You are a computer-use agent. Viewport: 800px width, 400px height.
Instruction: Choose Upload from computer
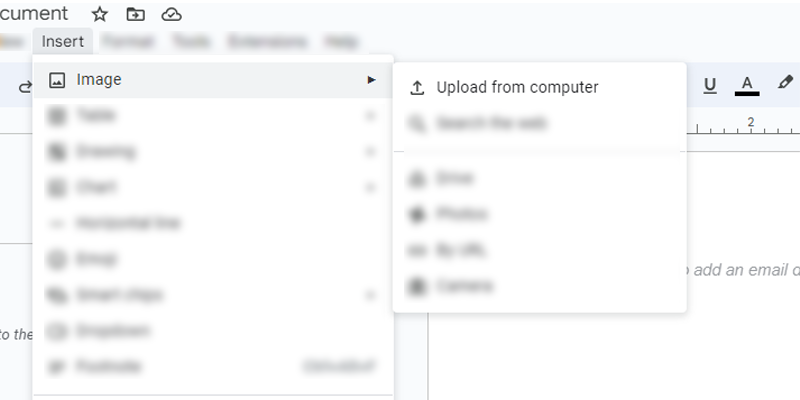(x=517, y=87)
